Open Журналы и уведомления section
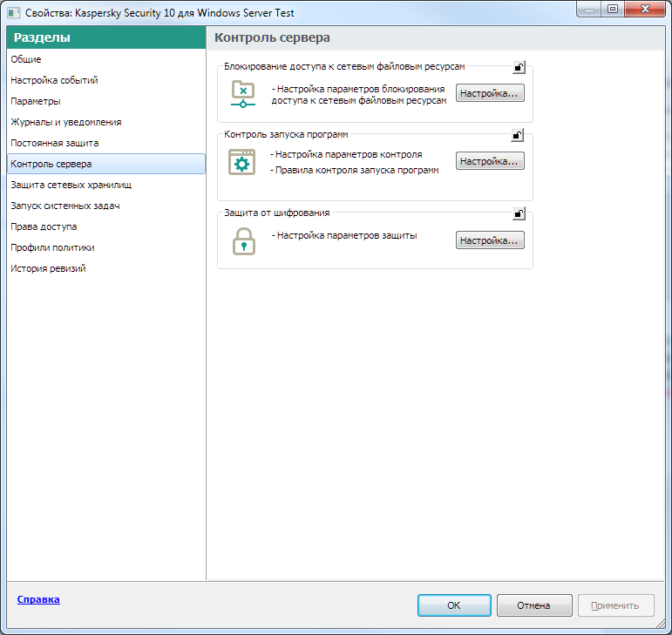This screenshot has width=672, height=635. (x=105, y=123)
